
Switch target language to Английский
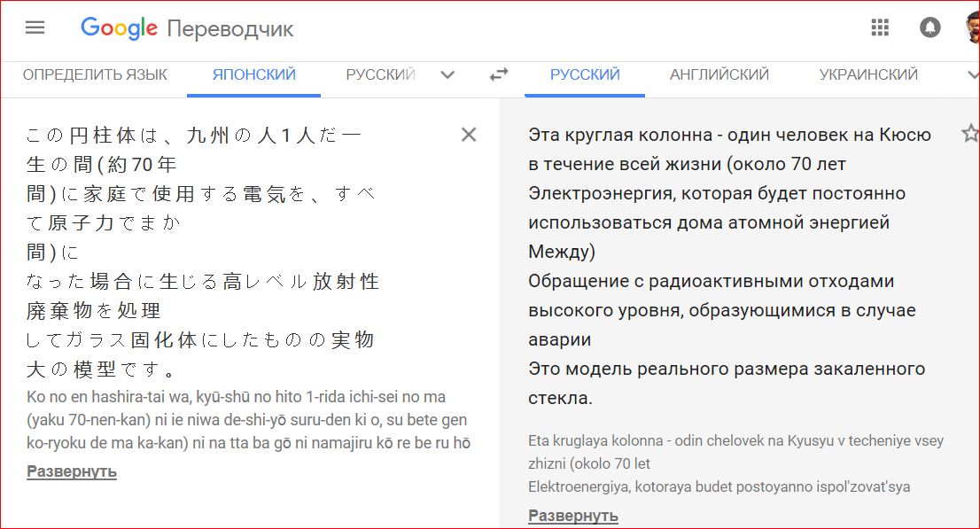click(x=719, y=75)
